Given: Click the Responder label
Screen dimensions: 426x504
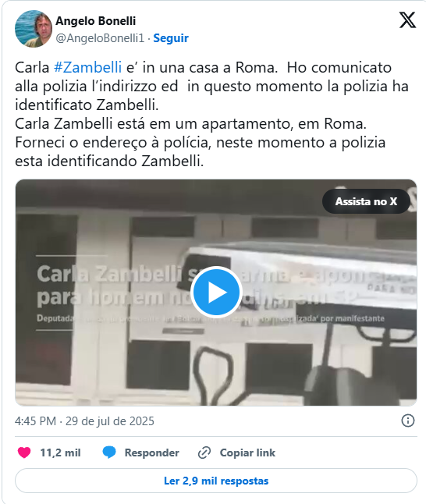Looking at the screenshot, I should [x=151, y=453].
